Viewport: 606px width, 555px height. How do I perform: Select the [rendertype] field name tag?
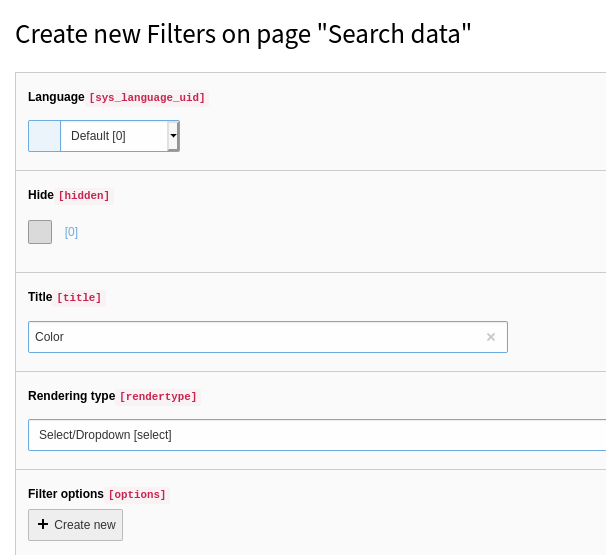tap(158, 397)
